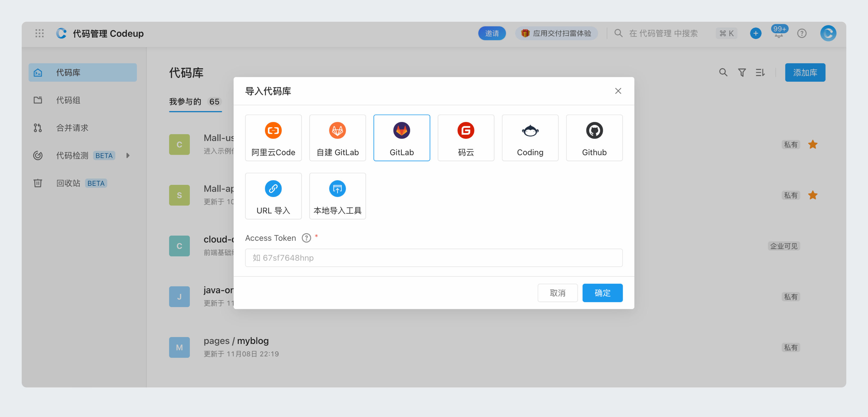Screen dimensions: 868x417
Task: Select the 阿里云Code import source
Action: coord(273,138)
